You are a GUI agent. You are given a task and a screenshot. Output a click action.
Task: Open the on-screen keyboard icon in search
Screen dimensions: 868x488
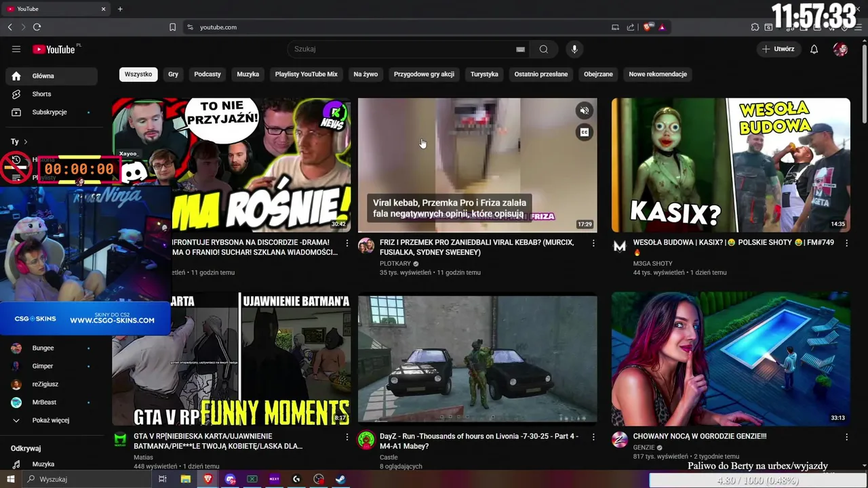pos(520,49)
